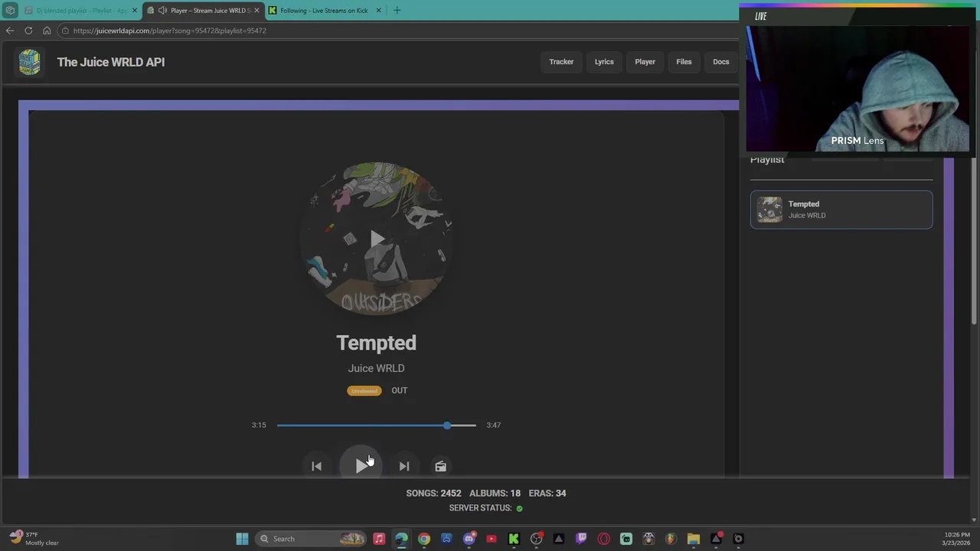Open the Docs page
Image resolution: width=980 pixels, height=551 pixels.
(x=721, y=62)
